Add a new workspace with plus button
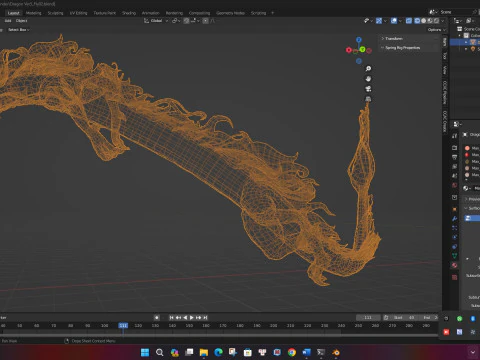This screenshot has width=480, height=360. 273,13
